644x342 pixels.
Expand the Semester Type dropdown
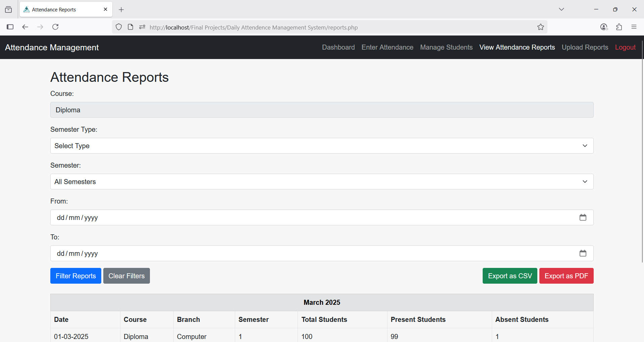[x=321, y=146]
